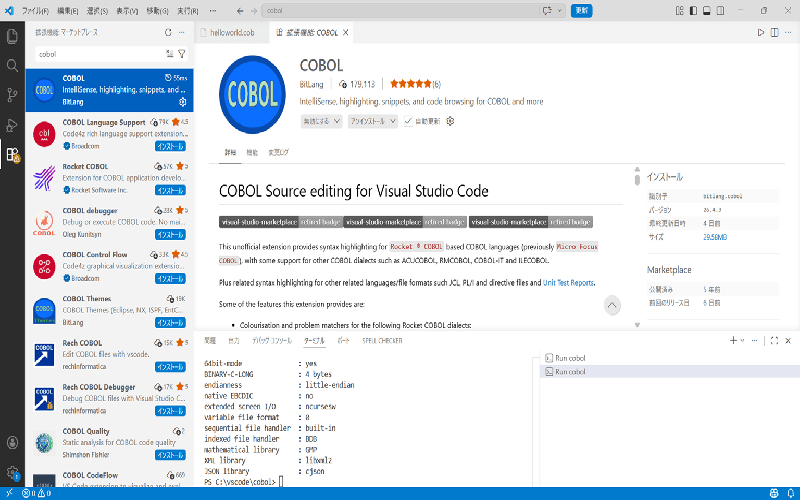Open the View menu
Image resolution: width=800 pixels, height=500 pixels.
click(x=127, y=10)
